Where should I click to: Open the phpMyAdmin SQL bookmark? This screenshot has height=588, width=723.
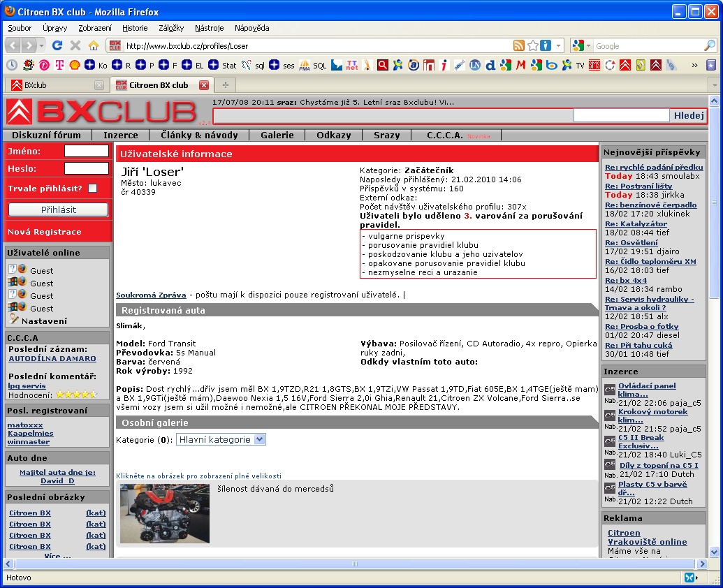click(312, 66)
